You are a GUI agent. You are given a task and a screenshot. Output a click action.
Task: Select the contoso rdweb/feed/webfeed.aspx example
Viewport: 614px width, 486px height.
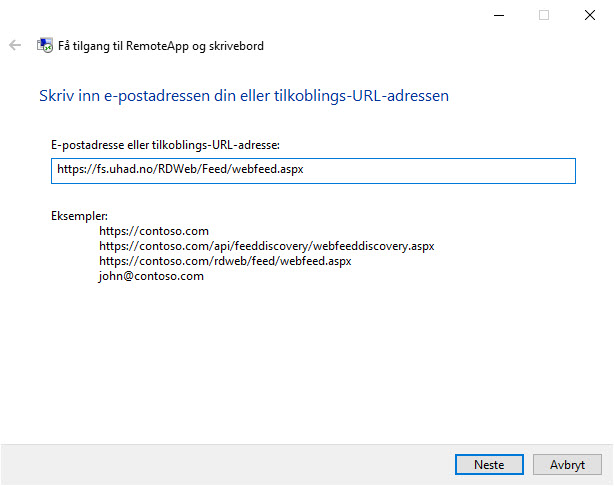[x=225, y=261]
